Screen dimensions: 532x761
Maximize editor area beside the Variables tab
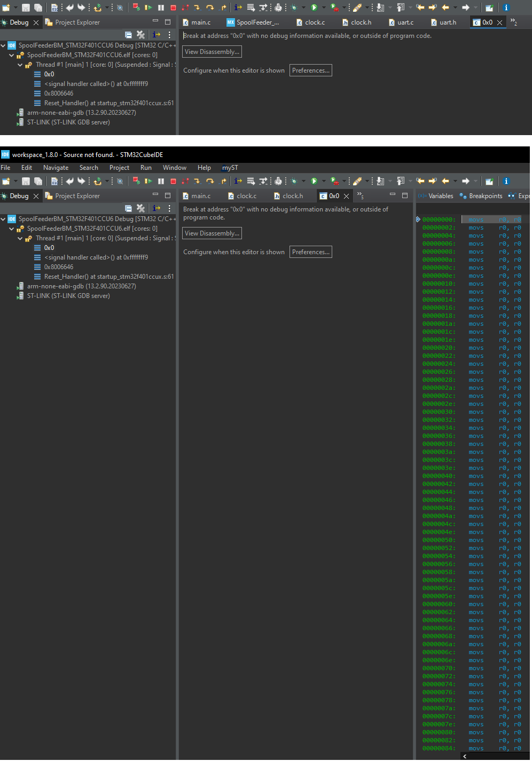pyautogui.click(x=405, y=195)
